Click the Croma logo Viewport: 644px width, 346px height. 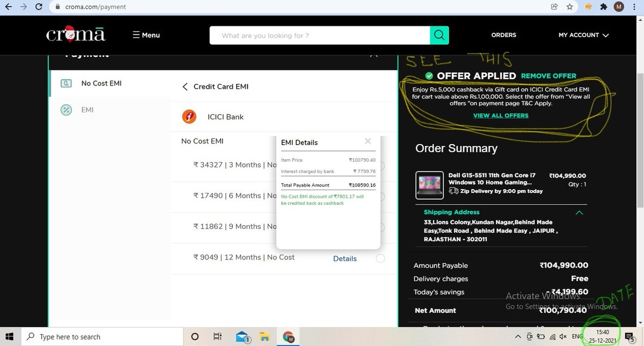point(76,34)
